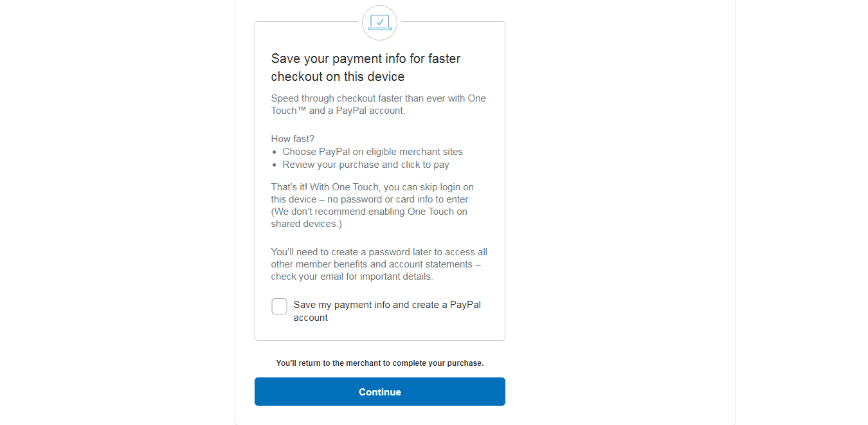868x425 pixels.
Task: Click the 'Speed through checkout faster than ever' line
Action: coord(378,98)
